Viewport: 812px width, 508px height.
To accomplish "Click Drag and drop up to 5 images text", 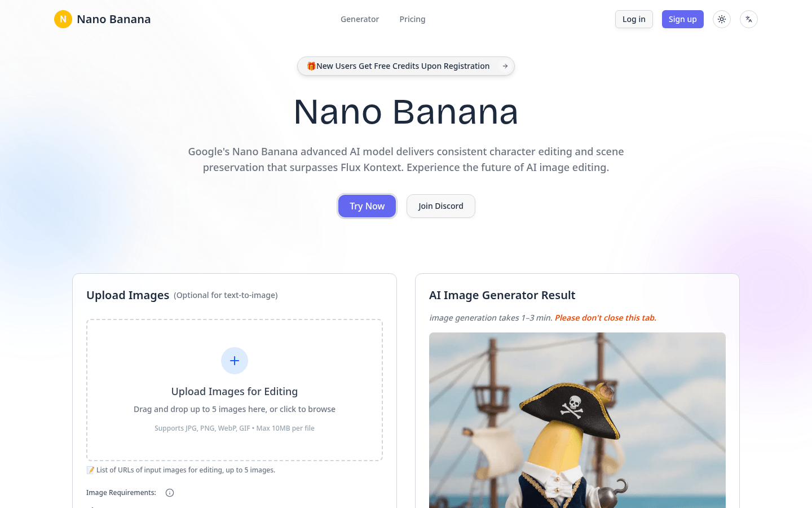I will click(x=235, y=409).
